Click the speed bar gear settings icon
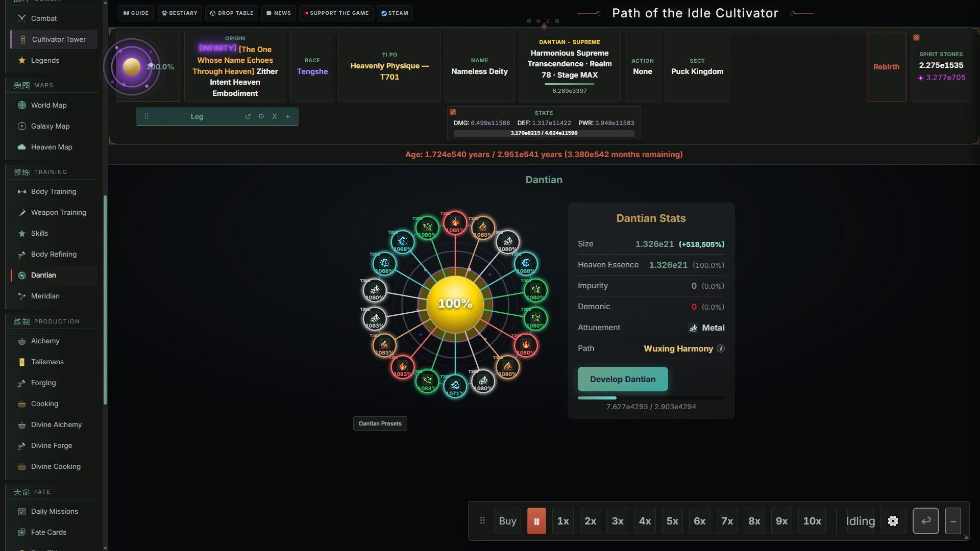 point(893,521)
